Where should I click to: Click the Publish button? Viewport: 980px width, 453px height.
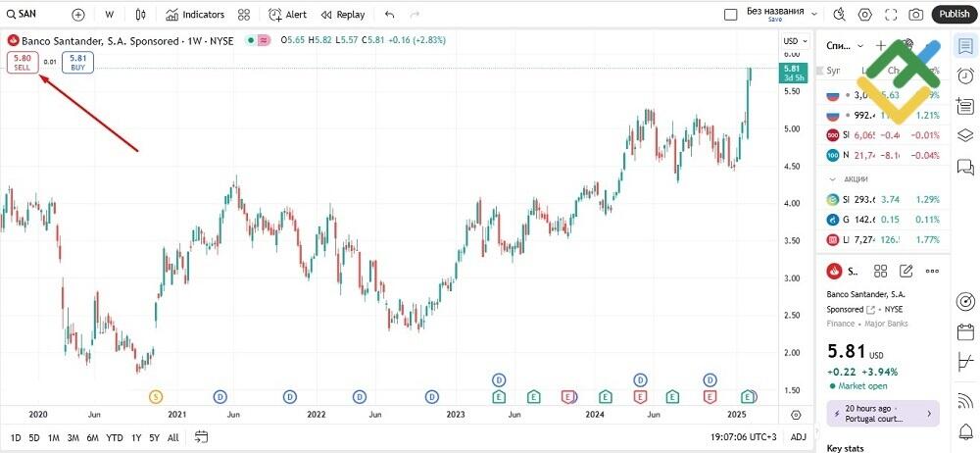tap(954, 15)
